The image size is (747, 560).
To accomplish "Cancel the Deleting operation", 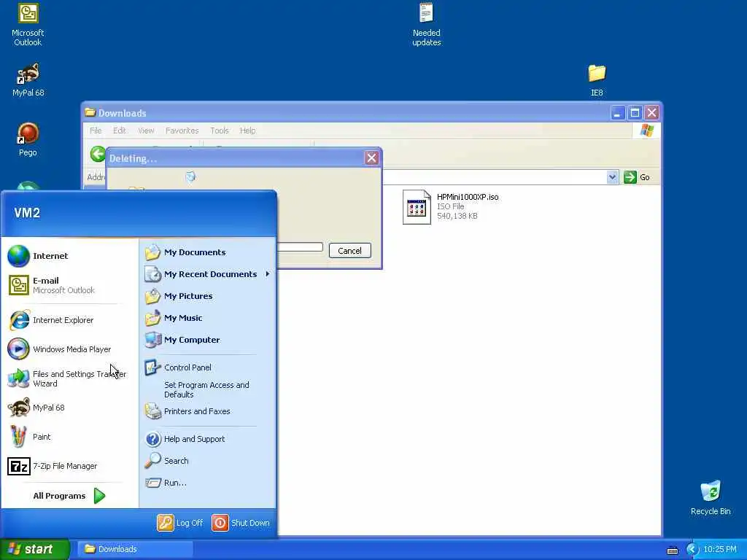I will [349, 251].
